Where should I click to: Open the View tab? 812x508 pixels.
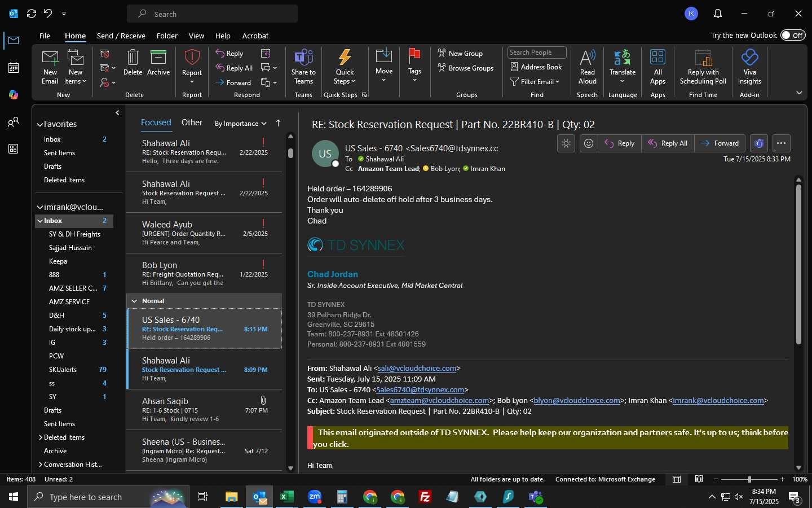coord(196,36)
